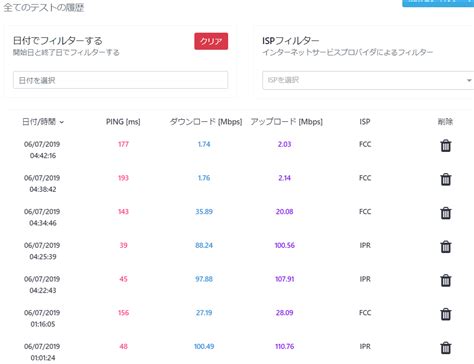Screen dimensions: 474x364
Task: Click IPR in the 01:01:24 row
Action: click(x=365, y=346)
